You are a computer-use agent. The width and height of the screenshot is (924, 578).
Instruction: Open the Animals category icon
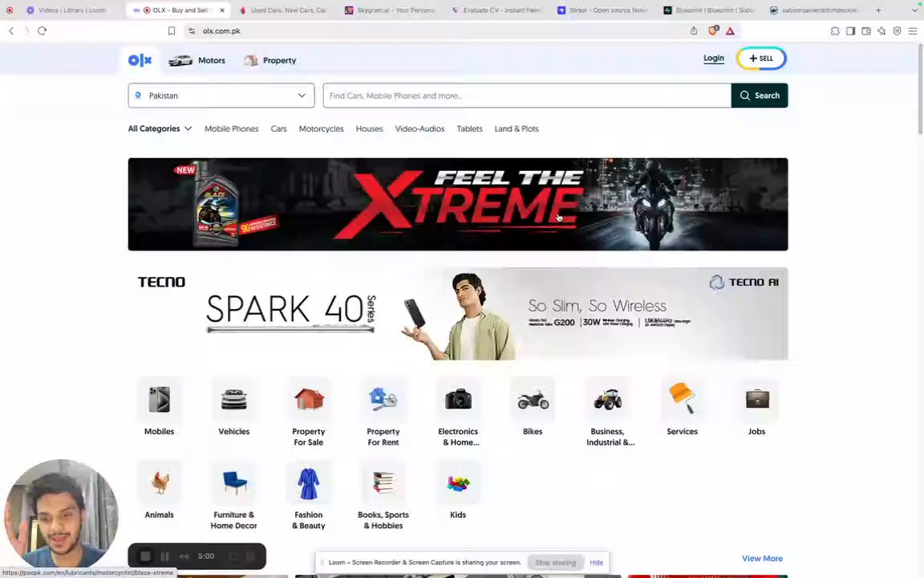[x=159, y=482]
